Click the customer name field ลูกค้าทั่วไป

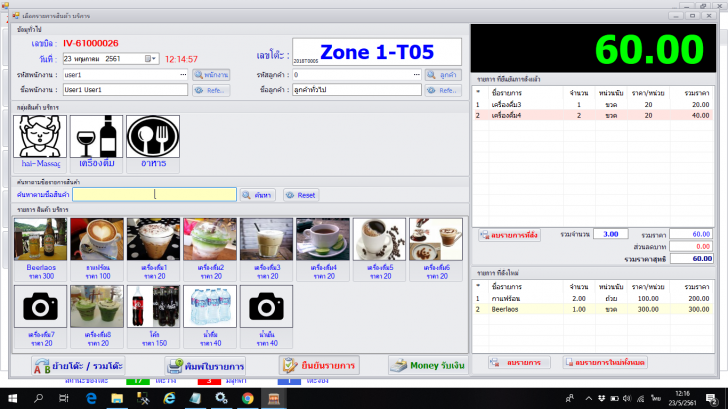click(x=357, y=90)
